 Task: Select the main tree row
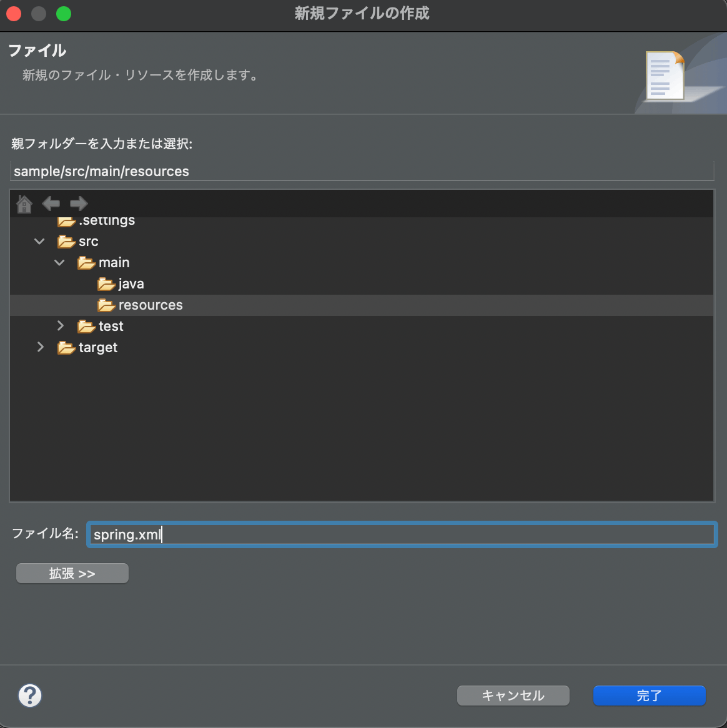pyautogui.click(x=362, y=263)
